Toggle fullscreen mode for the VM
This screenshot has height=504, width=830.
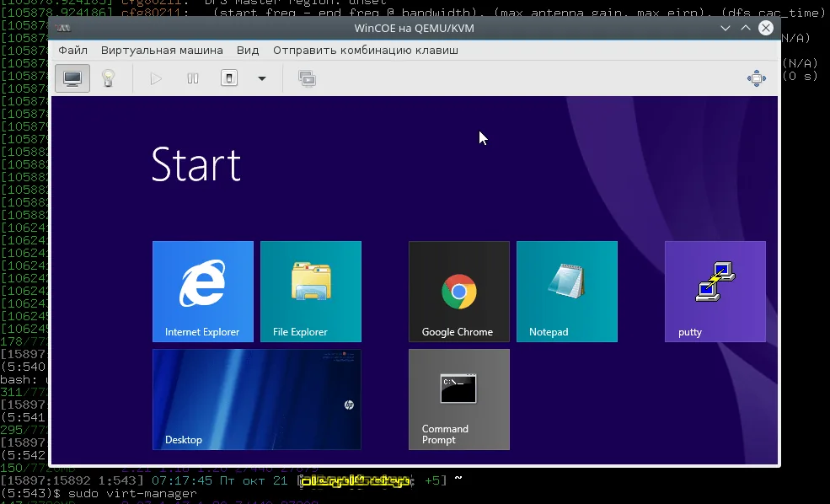[x=756, y=78]
